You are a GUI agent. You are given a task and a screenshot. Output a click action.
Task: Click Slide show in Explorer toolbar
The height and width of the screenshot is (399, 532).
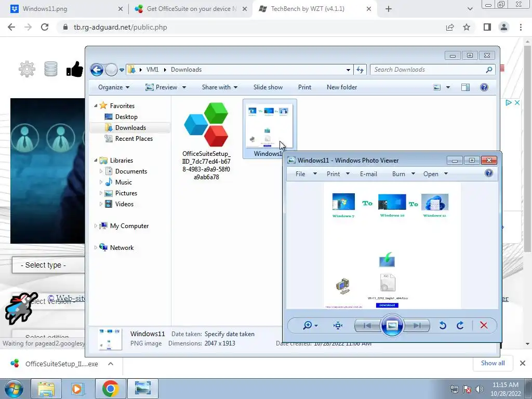pos(268,87)
